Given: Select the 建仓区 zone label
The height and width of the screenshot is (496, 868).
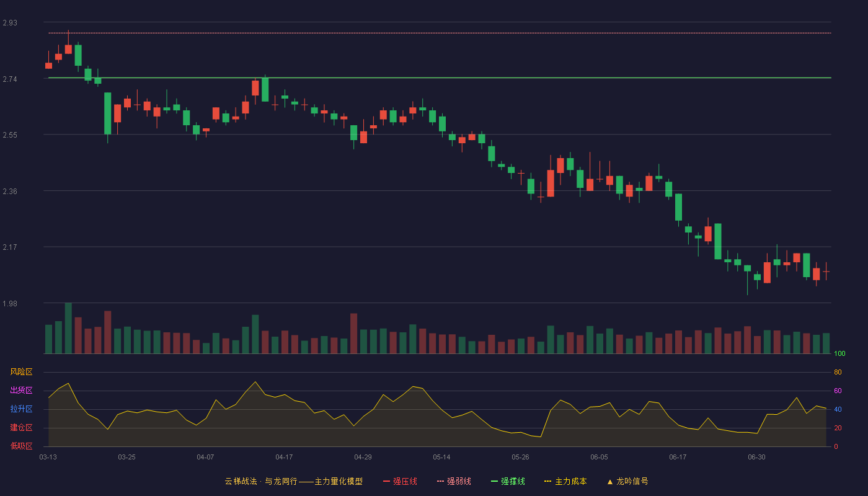Looking at the screenshot, I should (21, 428).
